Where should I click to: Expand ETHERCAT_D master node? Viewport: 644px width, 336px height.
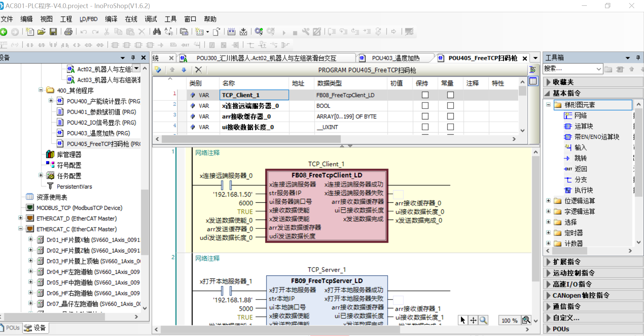click(20, 218)
